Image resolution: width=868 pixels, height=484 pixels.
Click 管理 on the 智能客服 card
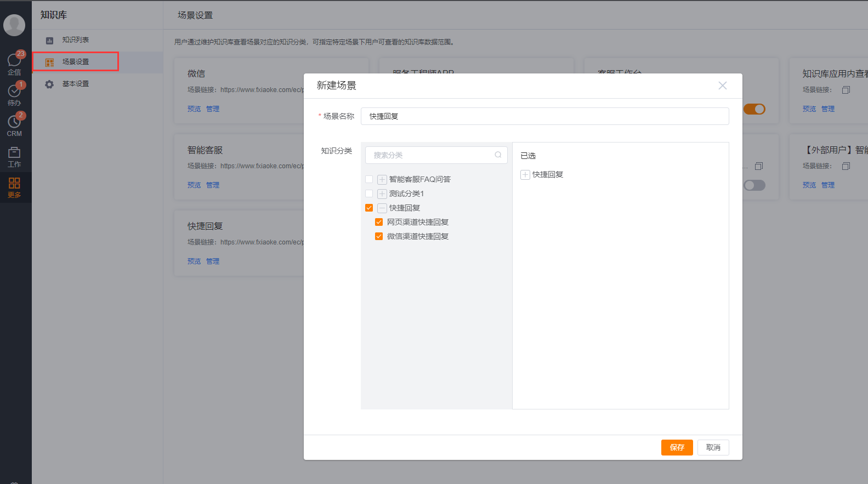pos(213,185)
